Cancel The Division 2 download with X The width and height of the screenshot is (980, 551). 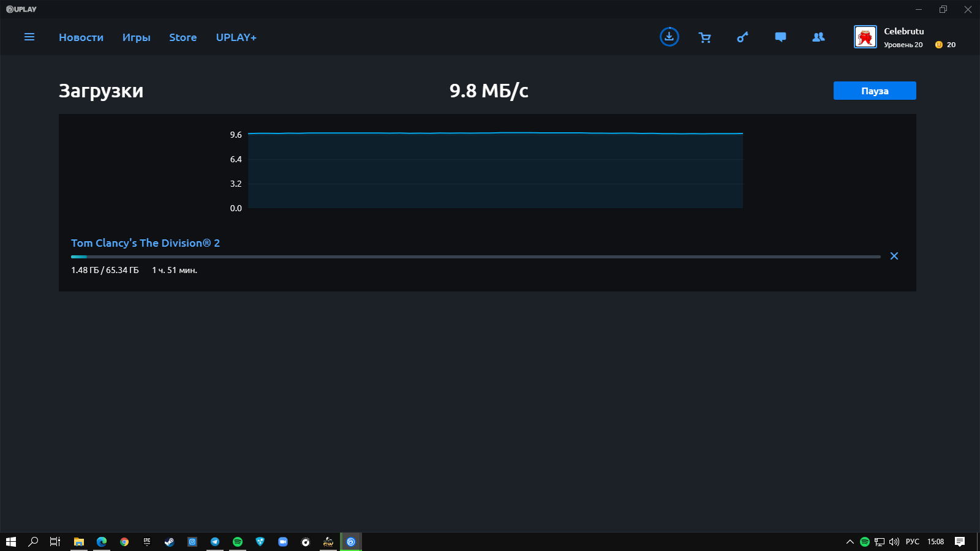[894, 256]
